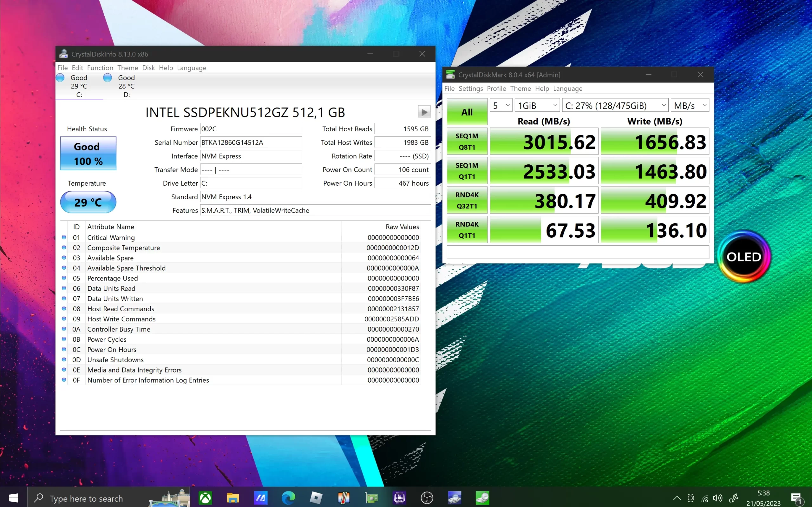Run the RND4K Q32T1 benchmark
Image resolution: width=812 pixels, height=507 pixels.
coord(467,200)
